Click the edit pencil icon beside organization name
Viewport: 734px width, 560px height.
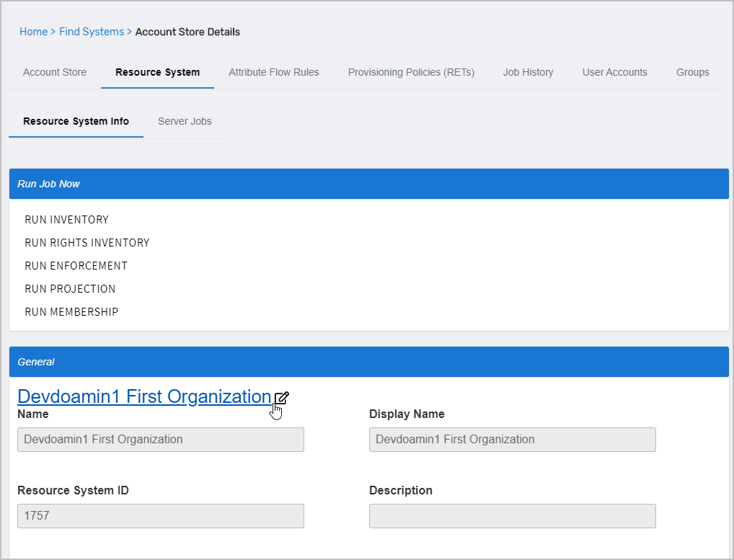(x=282, y=398)
